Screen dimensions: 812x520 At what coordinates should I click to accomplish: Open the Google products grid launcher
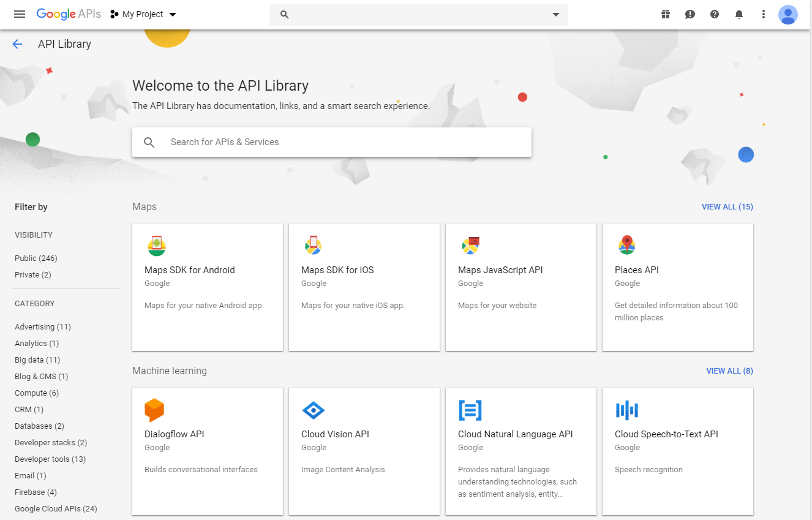(x=666, y=13)
